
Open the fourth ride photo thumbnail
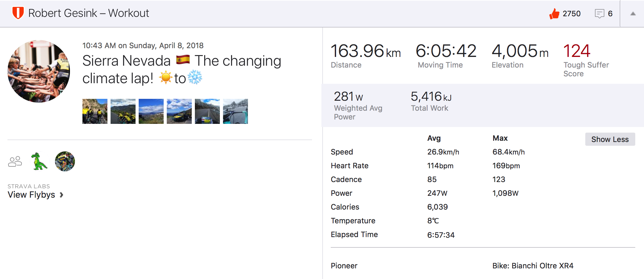pyautogui.click(x=179, y=111)
